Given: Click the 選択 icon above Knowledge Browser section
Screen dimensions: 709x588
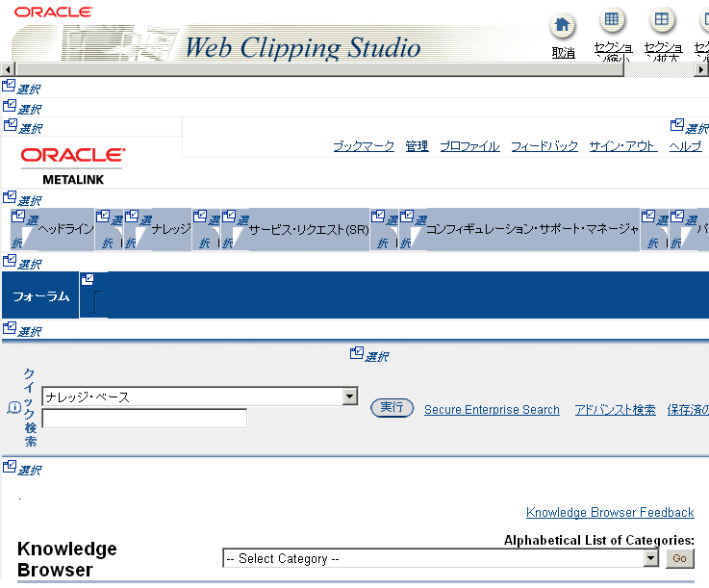Looking at the screenshot, I should (10, 467).
